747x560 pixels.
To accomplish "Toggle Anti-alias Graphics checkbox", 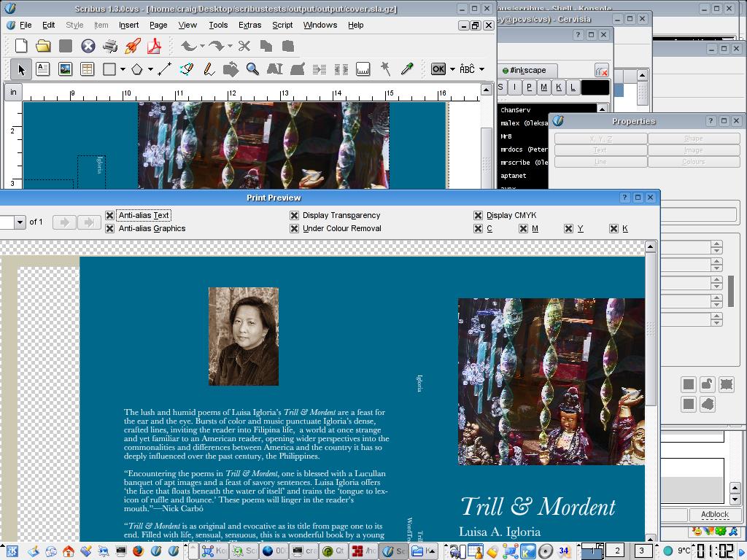I will 110,229.
